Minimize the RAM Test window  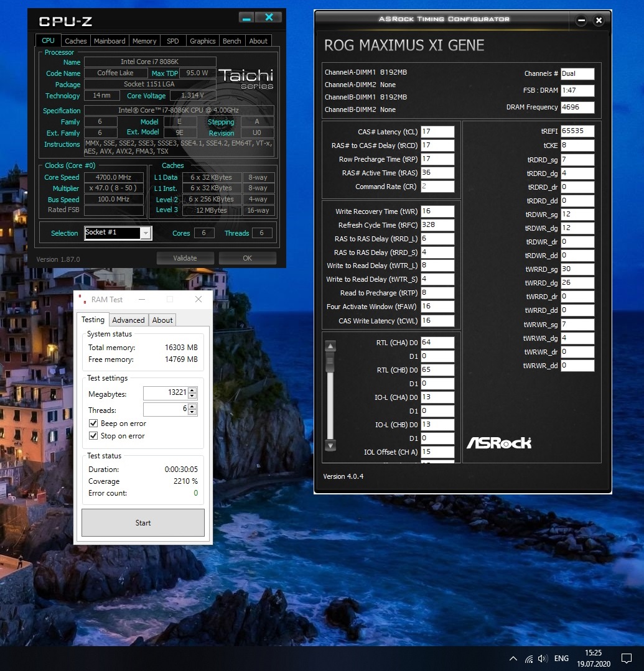click(x=142, y=300)
